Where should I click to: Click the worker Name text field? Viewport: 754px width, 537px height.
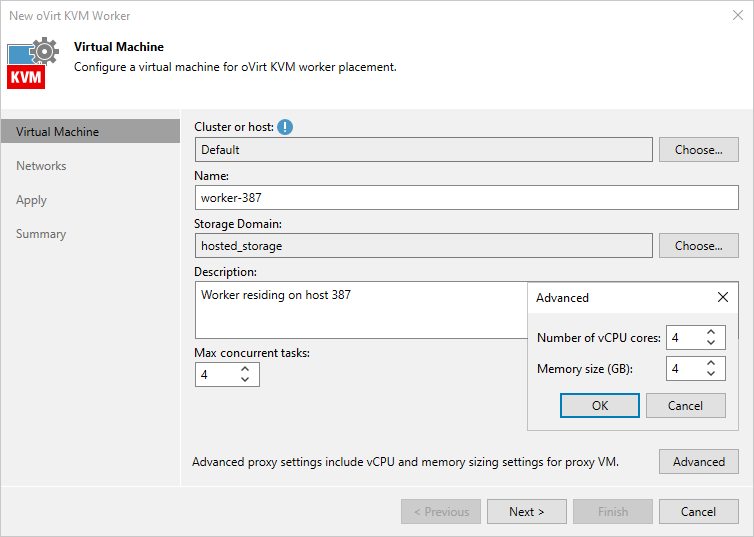click(x=465, y=198)
